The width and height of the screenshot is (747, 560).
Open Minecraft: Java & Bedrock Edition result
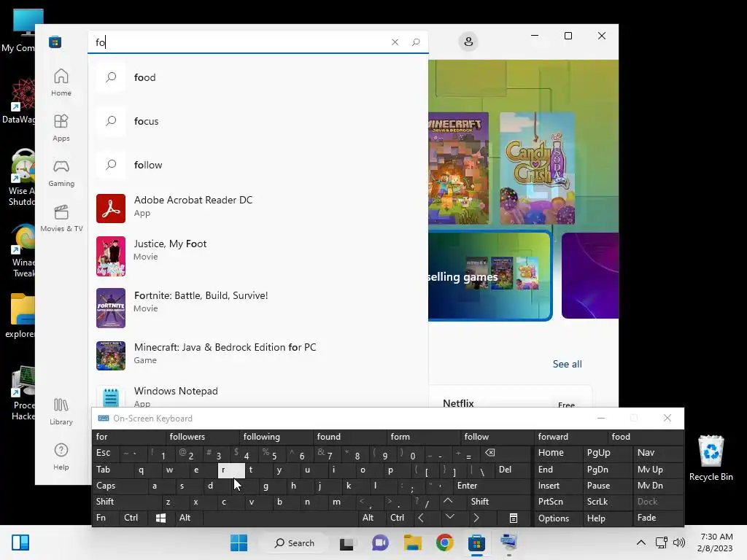258,355
